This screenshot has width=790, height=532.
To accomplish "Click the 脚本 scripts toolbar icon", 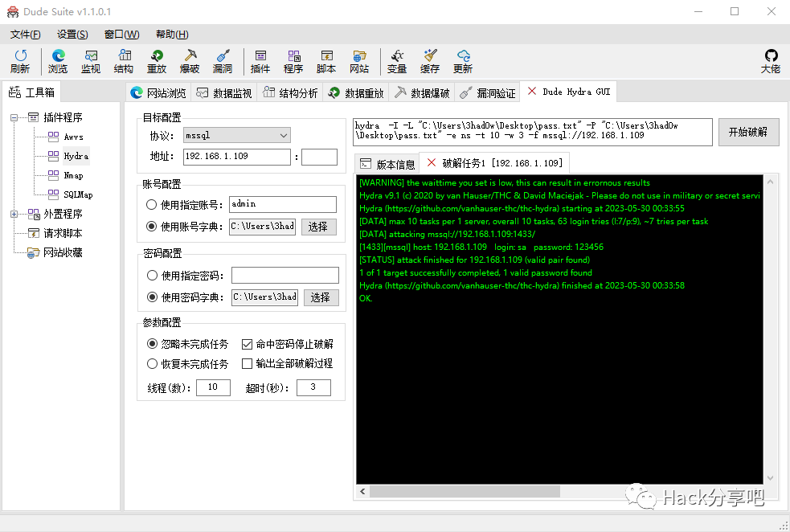I will (326, 61).
